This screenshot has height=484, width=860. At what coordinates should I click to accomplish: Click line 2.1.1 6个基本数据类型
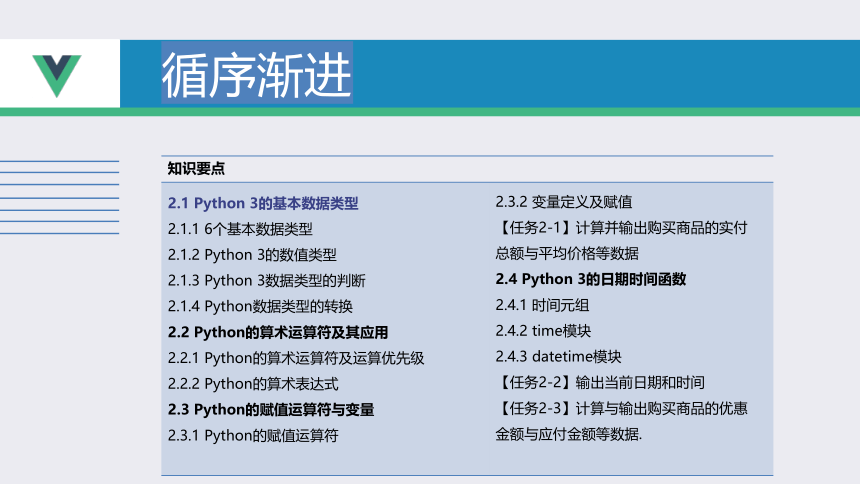click(240, 229)
